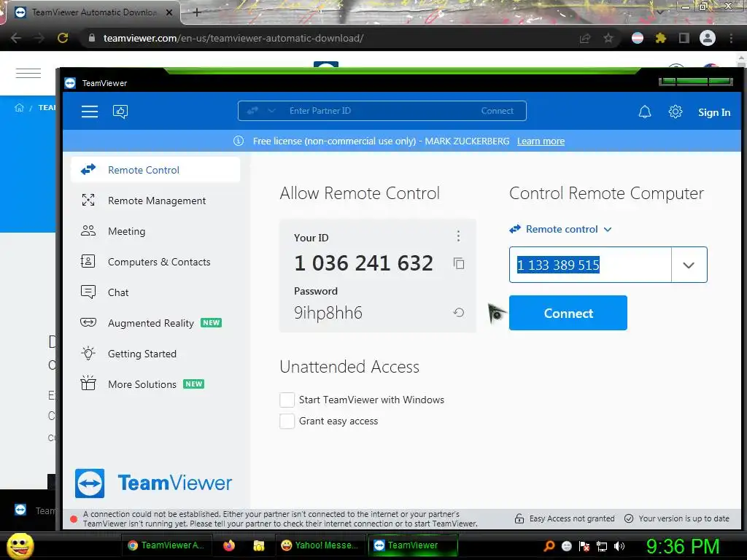
Task: Open the file explorer taskbar icon
Action: tap(259, 545)
